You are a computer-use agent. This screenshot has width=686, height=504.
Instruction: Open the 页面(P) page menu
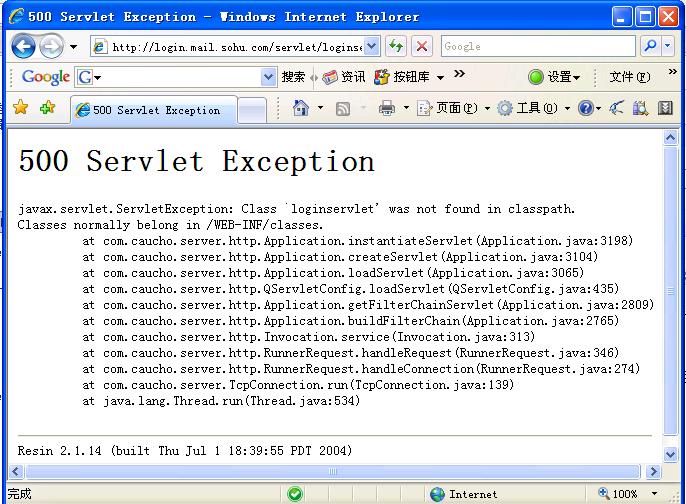click(x=453, y=108)
